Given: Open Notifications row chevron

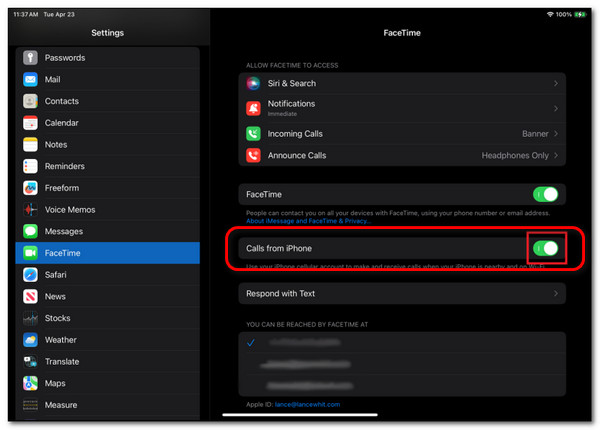Looking at the screenshot, I should tap(556, 109).
